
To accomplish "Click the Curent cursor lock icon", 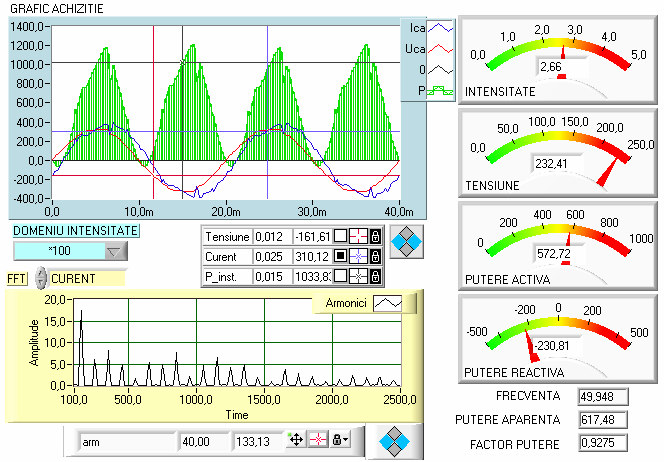I will 375,256.
